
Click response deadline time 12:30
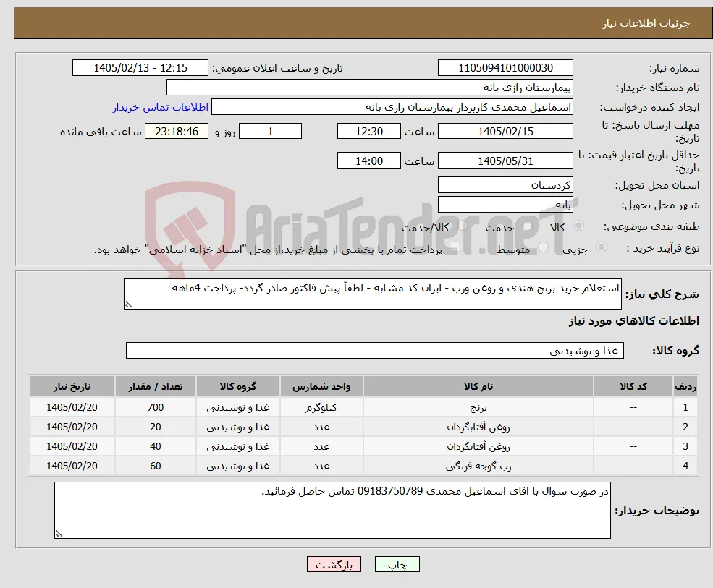(x=368, y=132)
